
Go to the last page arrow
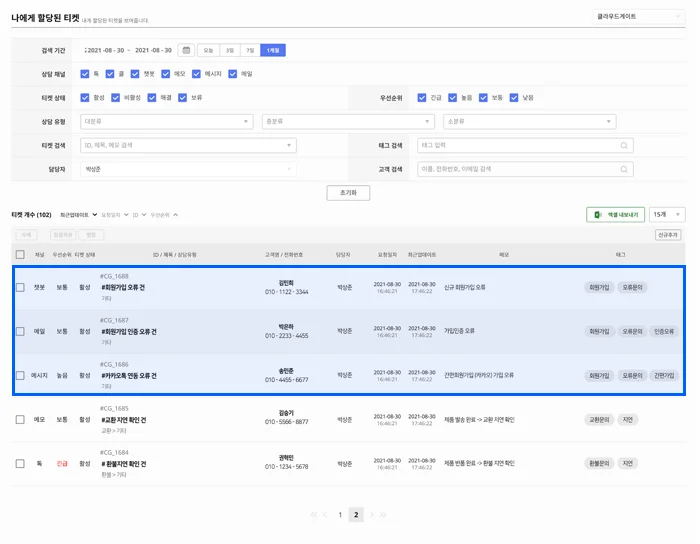383,515
